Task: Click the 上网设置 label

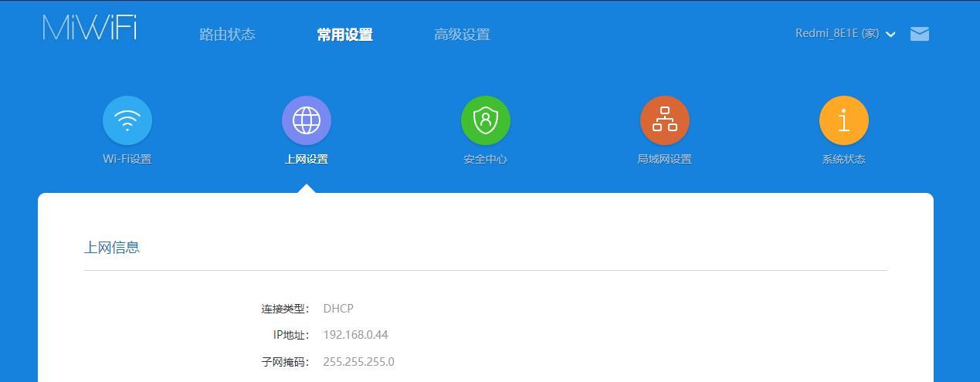Action: (x=307, y=159)
